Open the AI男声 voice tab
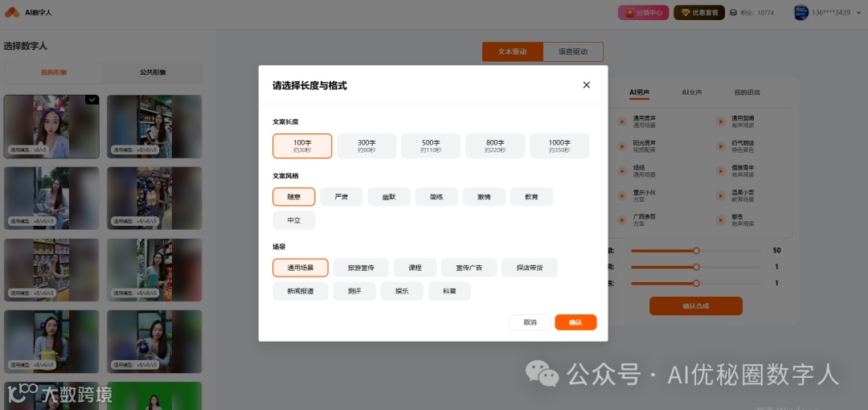The image size is (868, 410). (640, 92)
